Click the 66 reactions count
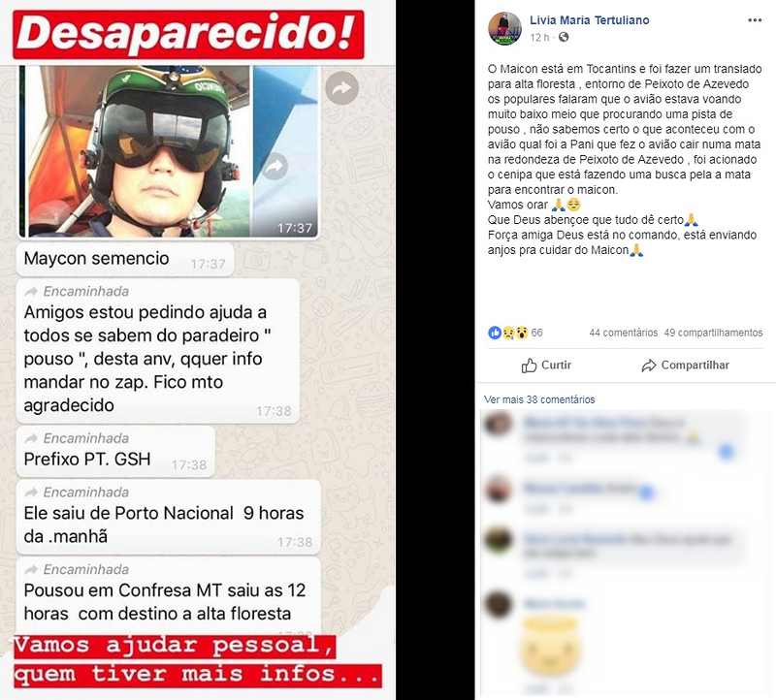The height and width of the screenshot is (700, 776). (x=537, y=333)
